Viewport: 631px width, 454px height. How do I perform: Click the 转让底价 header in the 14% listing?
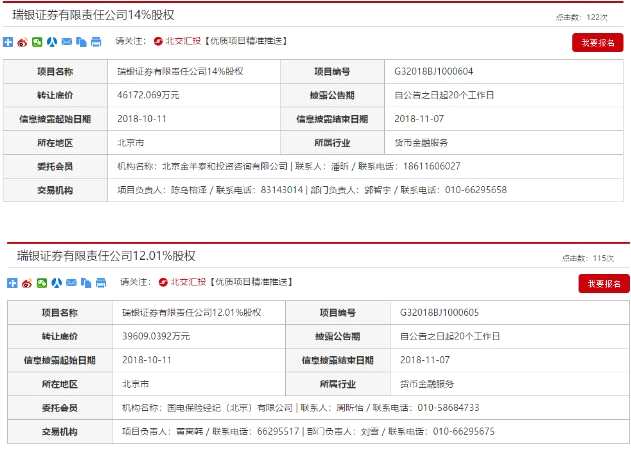coord(55,95)
